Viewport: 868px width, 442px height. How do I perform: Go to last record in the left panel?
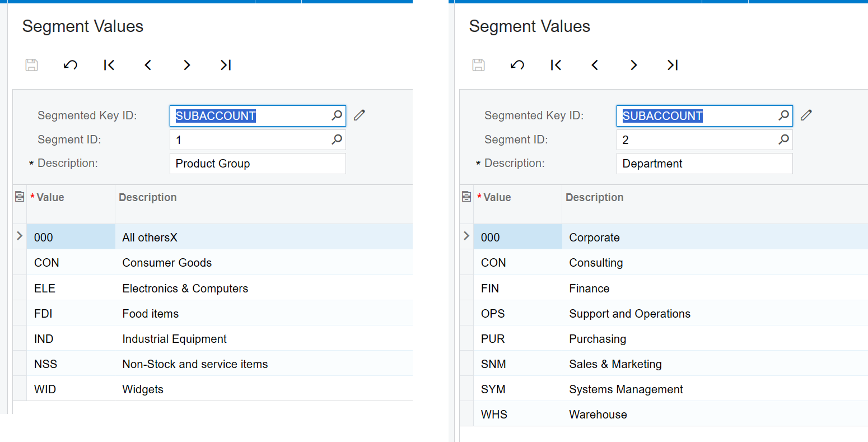[x=226, y=65]
